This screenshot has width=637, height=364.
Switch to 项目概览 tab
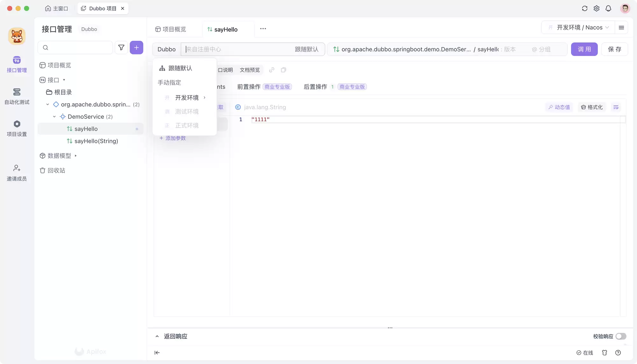click(x=171, y=29)
